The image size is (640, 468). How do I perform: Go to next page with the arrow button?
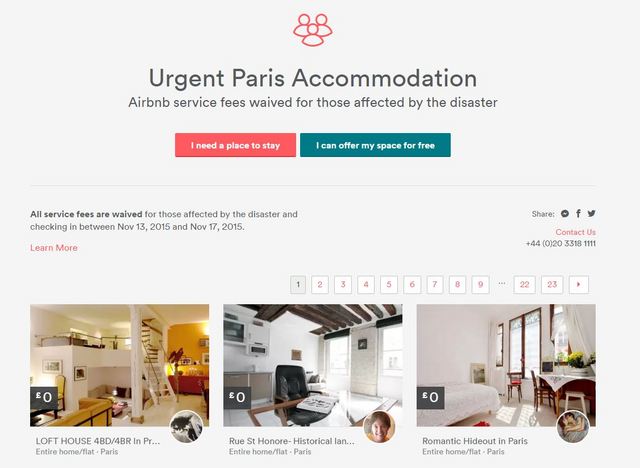pos(578,284)
